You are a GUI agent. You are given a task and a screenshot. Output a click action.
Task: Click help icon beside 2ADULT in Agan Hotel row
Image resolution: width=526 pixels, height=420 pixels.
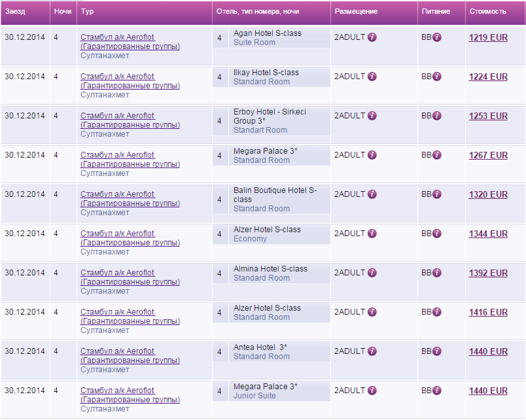pos(372,37)
